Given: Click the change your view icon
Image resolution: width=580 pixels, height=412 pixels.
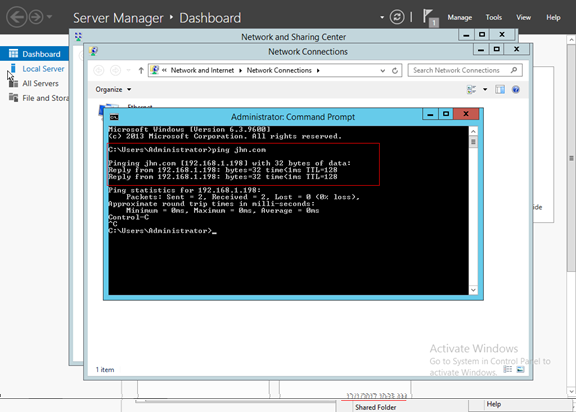Looking at the screenshot, I should pyautogui.click(x=472, y=90).
